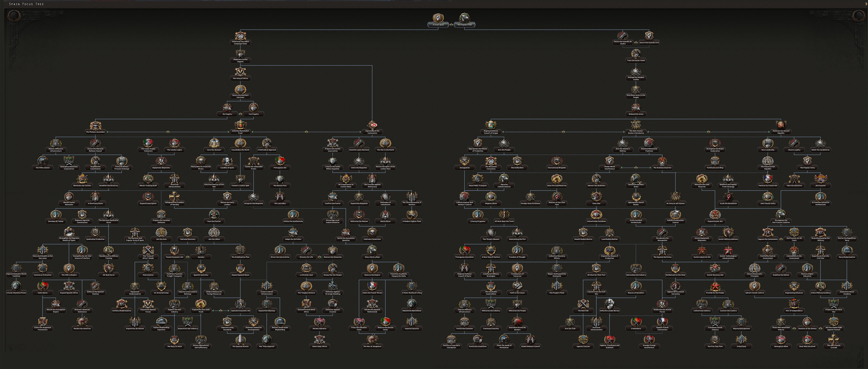868x369 pixels.
Task: Pick The Army of Africa focus icon
Action: [x=240, y=71]
